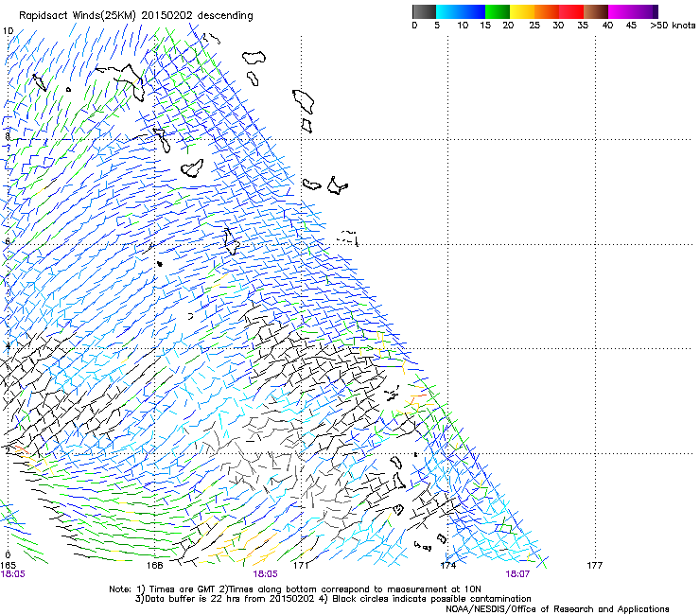The height and width of the screenshot is (615, 700).
Task: Click the gray 0-5 knots legend segment
Action: click(x=424, y=11)
